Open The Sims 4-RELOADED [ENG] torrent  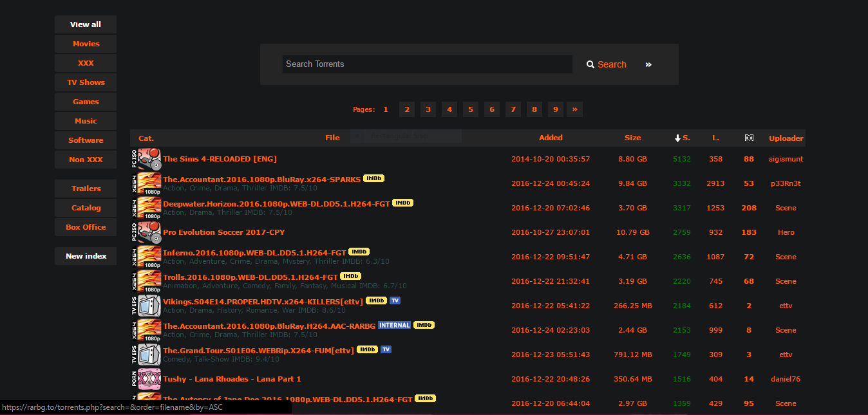[220, 159]
